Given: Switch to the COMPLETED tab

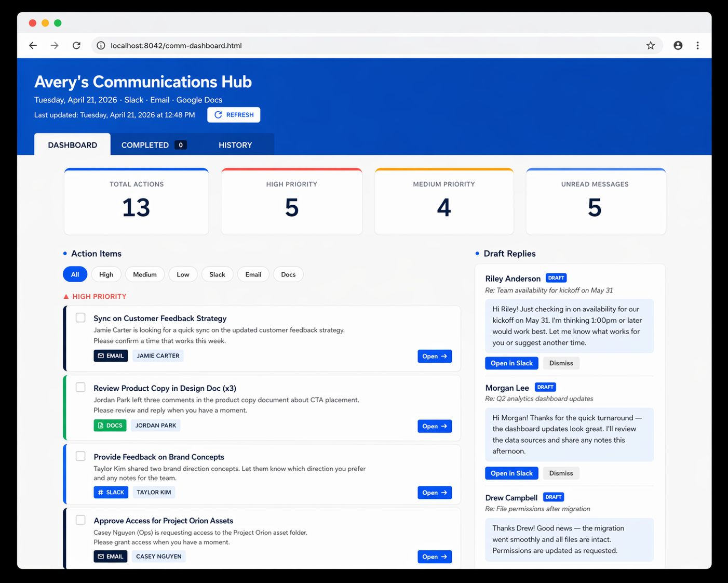Looking at the screenshot, I should 145,144.
